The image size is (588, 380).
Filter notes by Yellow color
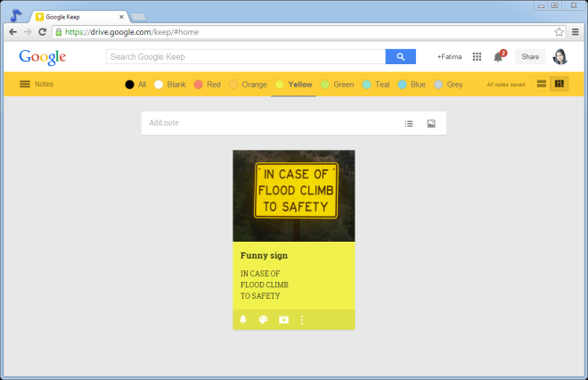[x=294, y=85]
